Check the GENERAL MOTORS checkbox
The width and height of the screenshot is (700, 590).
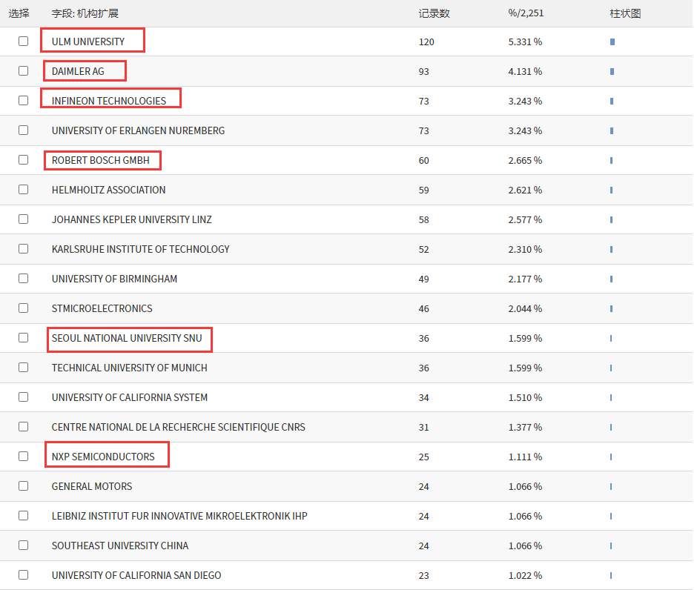[x=23, y=486]
